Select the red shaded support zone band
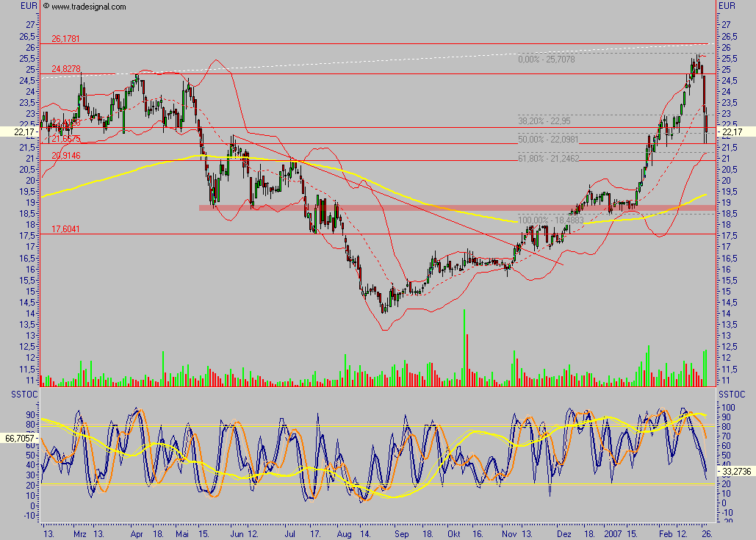 click(x=457, y=209)
